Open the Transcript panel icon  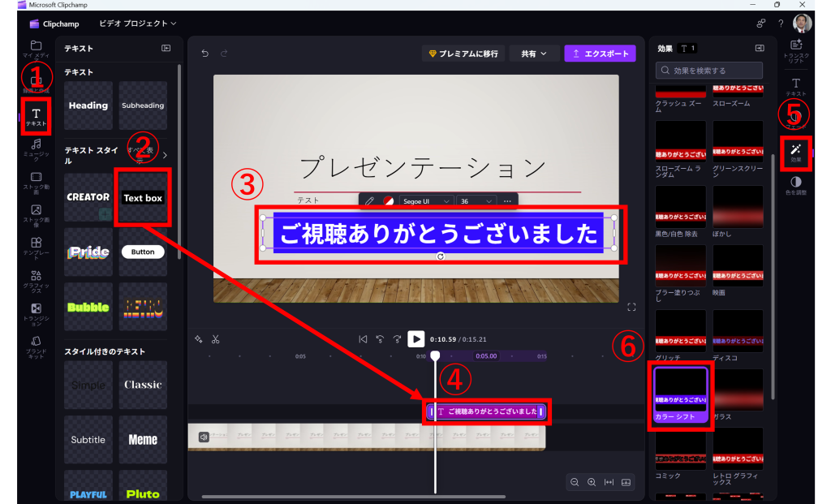[x=796, y=51]
